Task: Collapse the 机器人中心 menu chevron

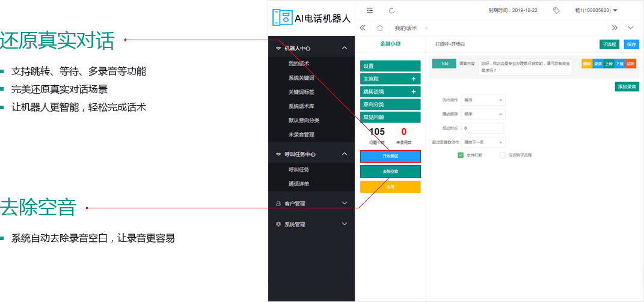Action: (345, 48)
